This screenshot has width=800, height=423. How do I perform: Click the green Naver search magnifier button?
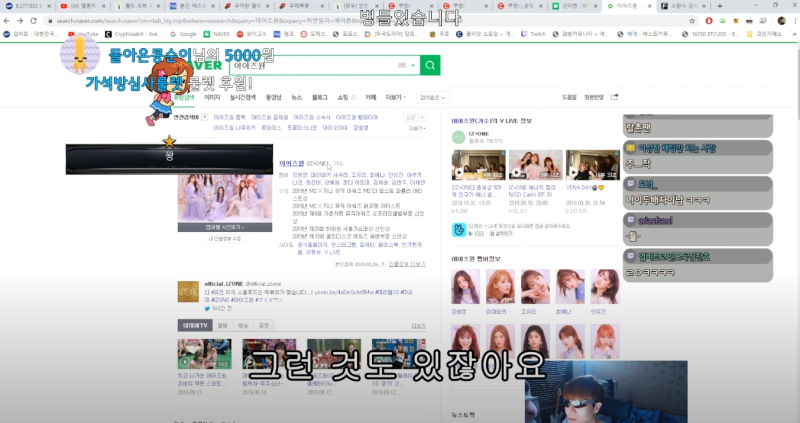(x=430, y=65)
